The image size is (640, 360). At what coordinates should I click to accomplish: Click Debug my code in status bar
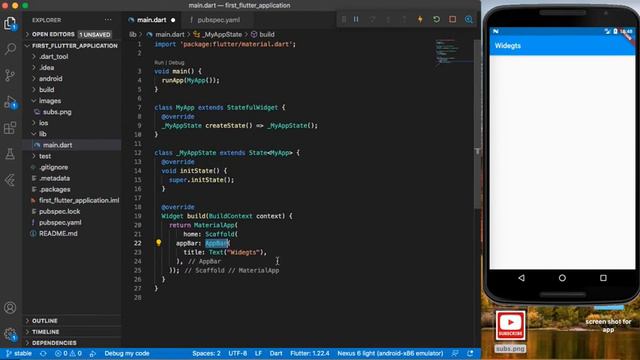coord(127,353)
